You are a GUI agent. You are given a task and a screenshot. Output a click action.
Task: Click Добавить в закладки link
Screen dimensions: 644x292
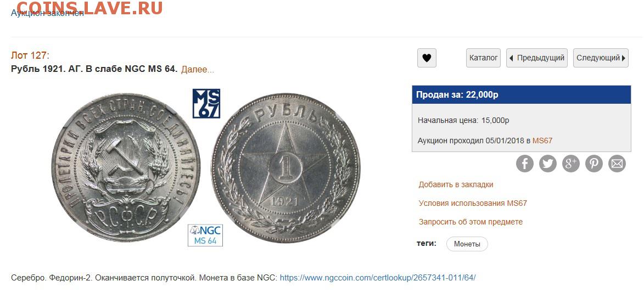click(456, 184)
